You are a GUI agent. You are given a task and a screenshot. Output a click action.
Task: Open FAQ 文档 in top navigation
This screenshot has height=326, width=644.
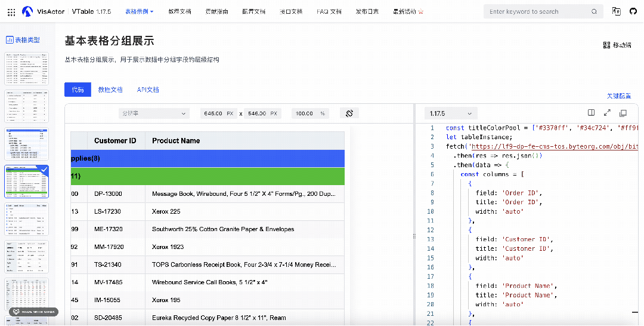(x=329, y=11)
